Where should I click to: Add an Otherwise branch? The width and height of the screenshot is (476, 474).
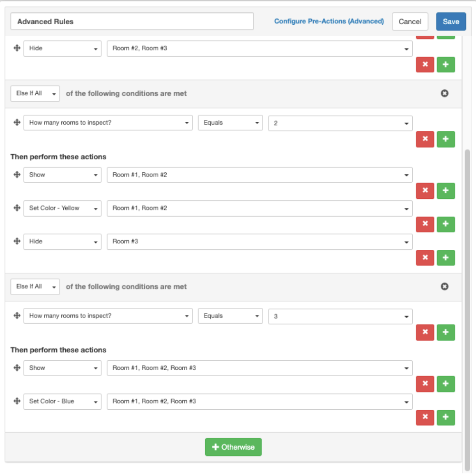click(x=233, y=447)
